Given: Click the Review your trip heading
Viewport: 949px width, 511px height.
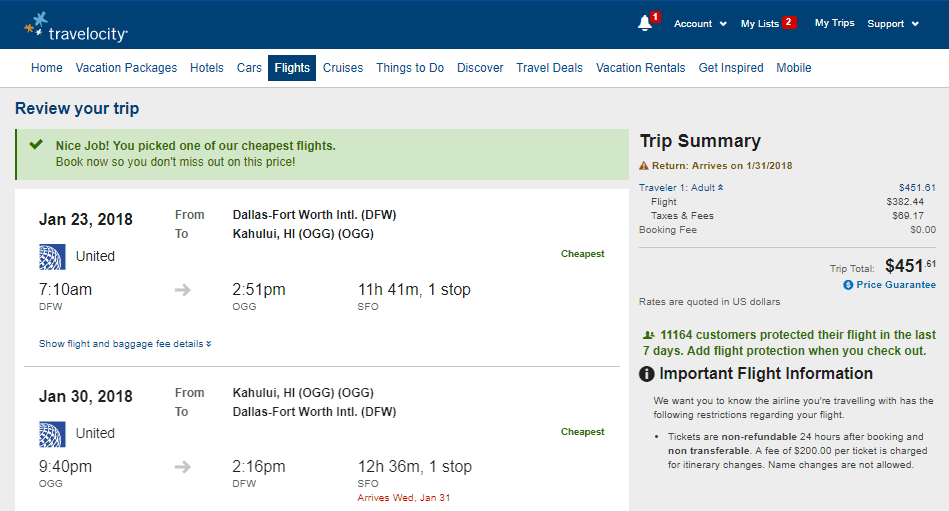Looking at the screenshot, I should 77,108.
